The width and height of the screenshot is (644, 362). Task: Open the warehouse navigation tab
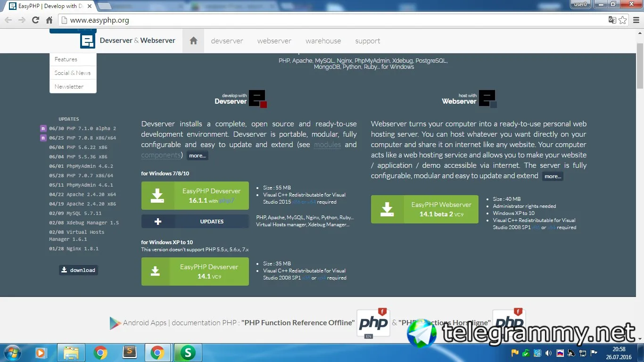pyautogui.click(x=323, y=41)
